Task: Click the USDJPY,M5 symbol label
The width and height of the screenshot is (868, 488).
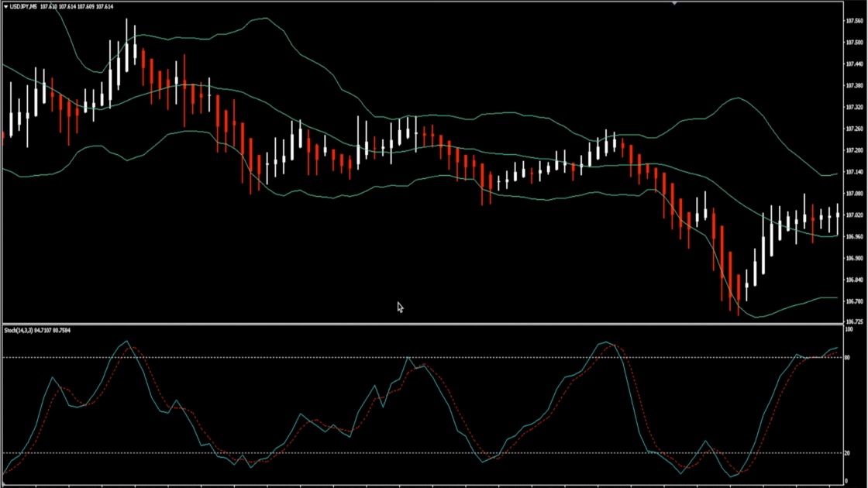Action: tap(23, 7)
